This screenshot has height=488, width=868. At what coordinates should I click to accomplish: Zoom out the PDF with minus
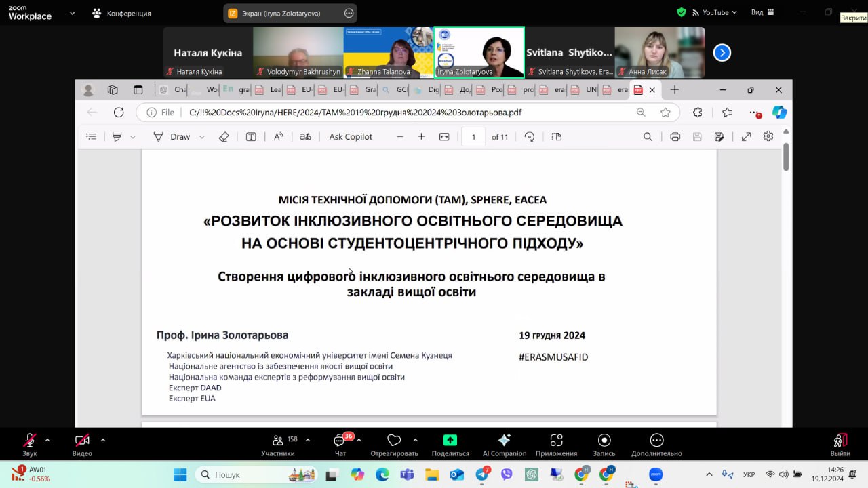click(x=400, y=137)
